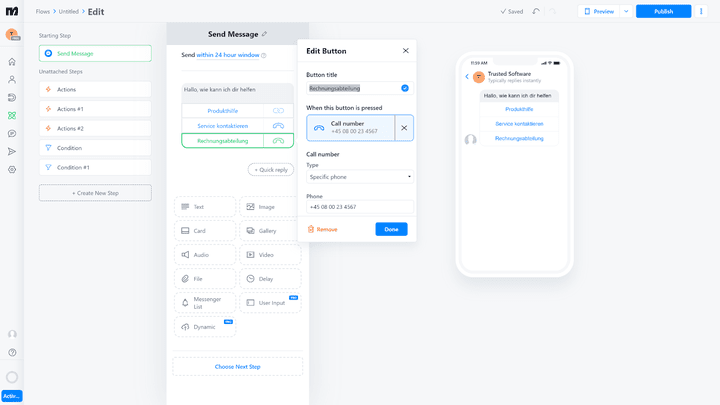Image resolution: width=720 pixels, height=405 pixels.
Task: Open Settings gear in sidebar
Action: coord(12,169)
